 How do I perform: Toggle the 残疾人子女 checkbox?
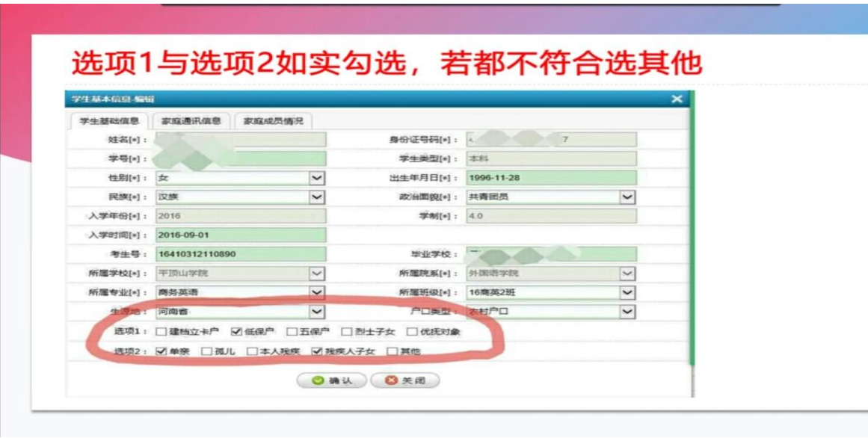coord(316,351)
